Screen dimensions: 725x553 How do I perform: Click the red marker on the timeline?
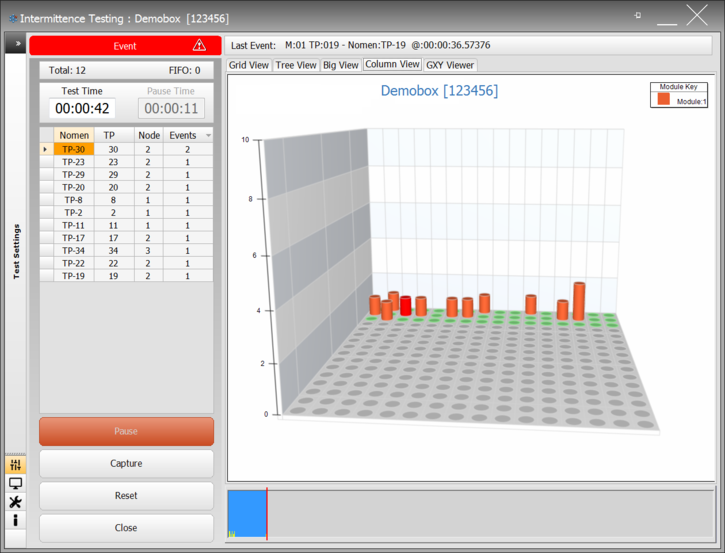[x=267, y=515]
